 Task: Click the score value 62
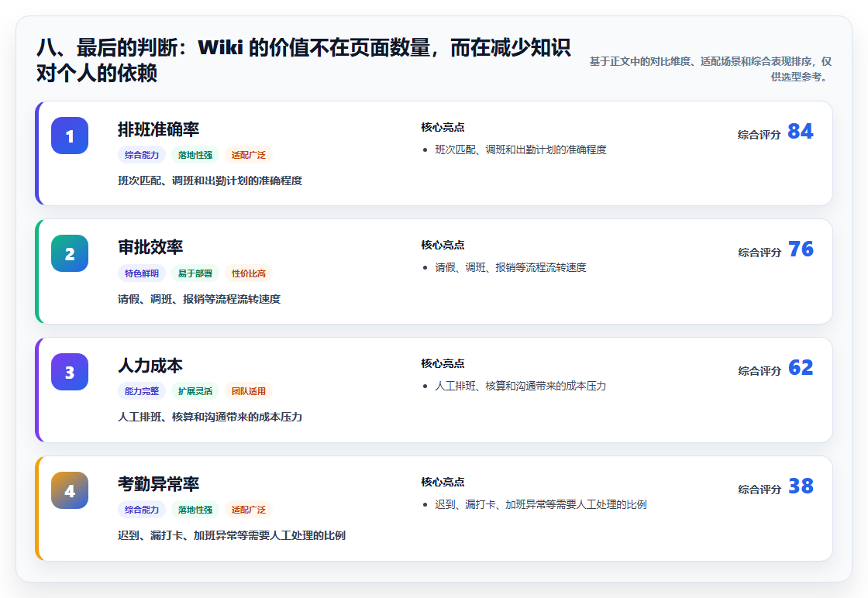801,367
